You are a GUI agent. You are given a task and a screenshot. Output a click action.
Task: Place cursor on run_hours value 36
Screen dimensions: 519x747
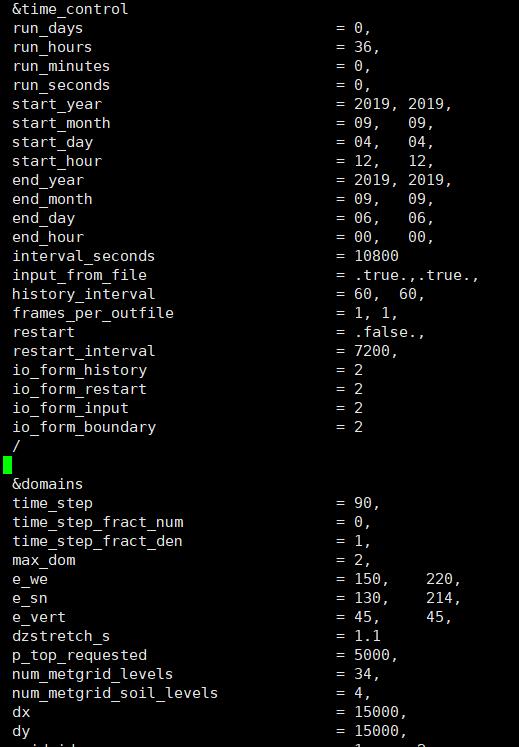pos(363,47)
